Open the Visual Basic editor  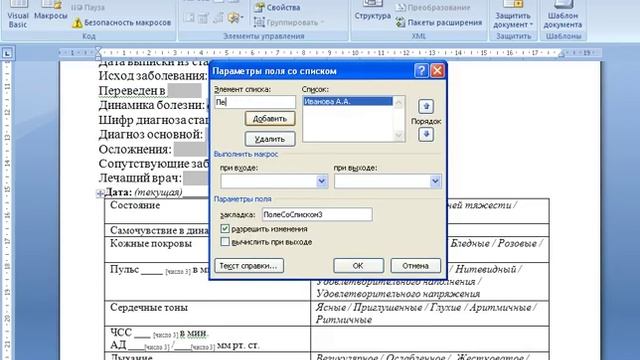[x=18, y=15]
